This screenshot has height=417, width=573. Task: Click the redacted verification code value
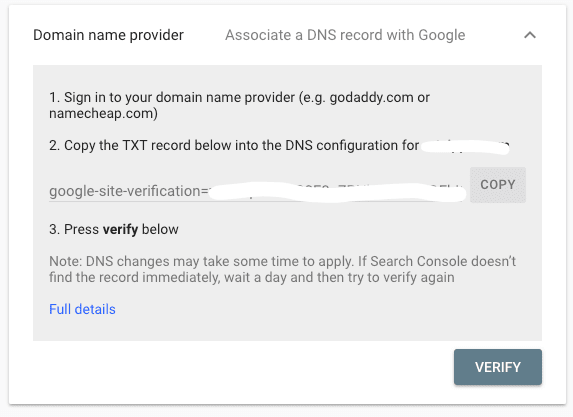tap(338, 191)
